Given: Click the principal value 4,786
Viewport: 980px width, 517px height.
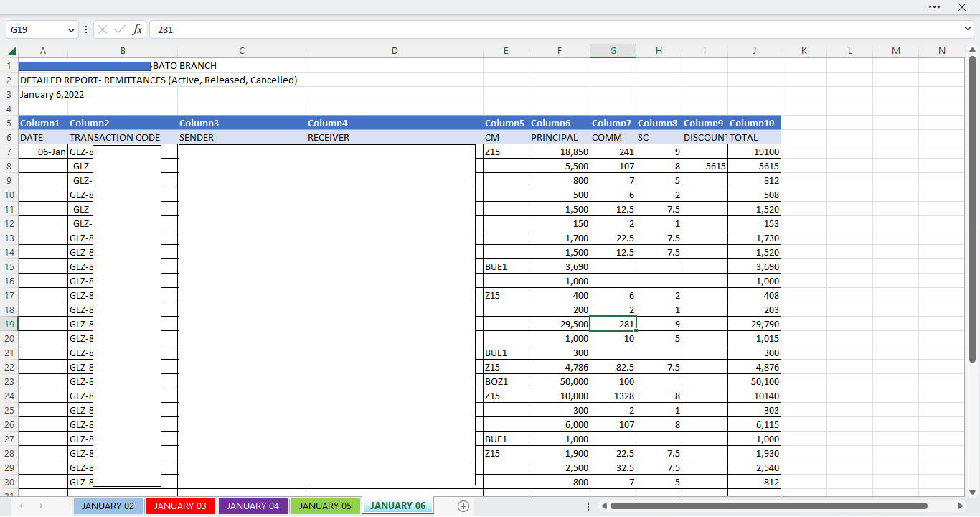Looking at the screenshot, I should 560,367.
